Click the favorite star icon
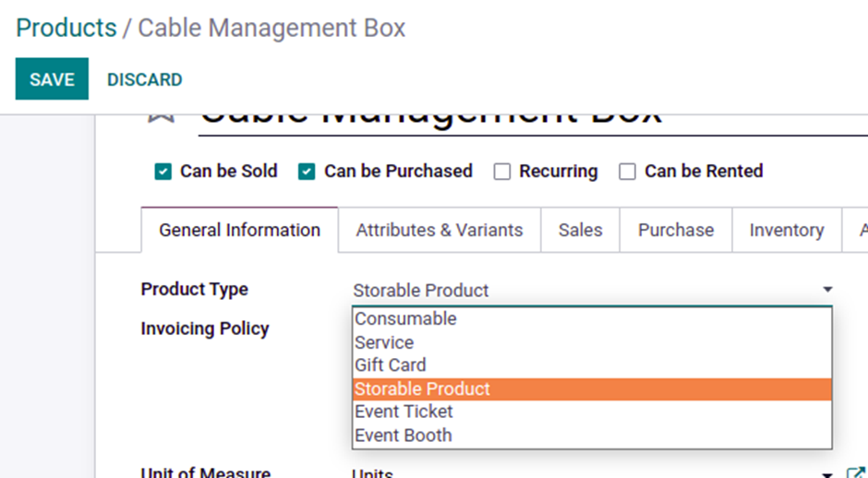The image size is (868, 478). point(161,116)
